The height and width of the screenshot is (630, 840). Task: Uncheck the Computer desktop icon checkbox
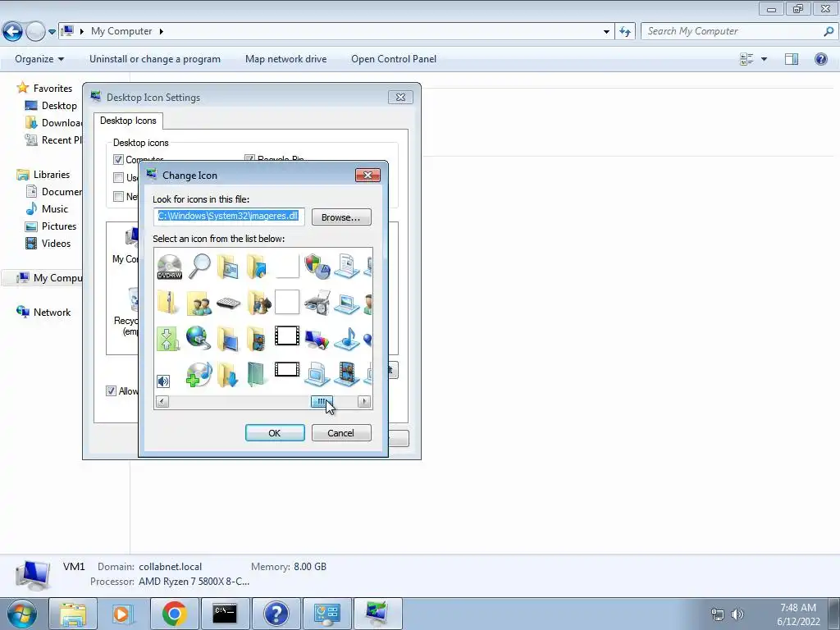(118, 160)
